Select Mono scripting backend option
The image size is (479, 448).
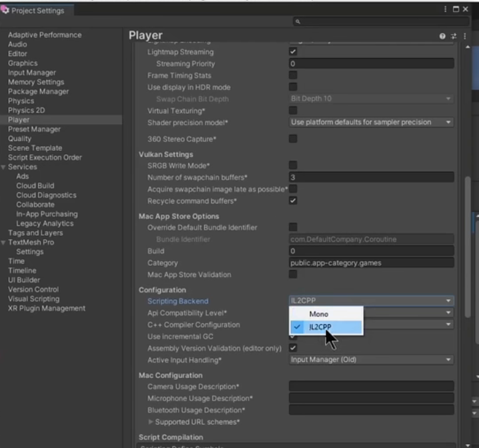[319, 314]
